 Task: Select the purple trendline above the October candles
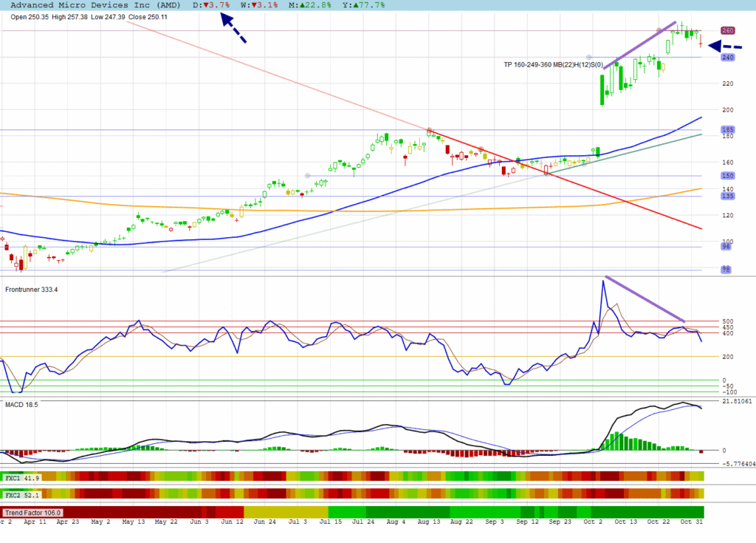pyautogui.click(x=639, y=44)
